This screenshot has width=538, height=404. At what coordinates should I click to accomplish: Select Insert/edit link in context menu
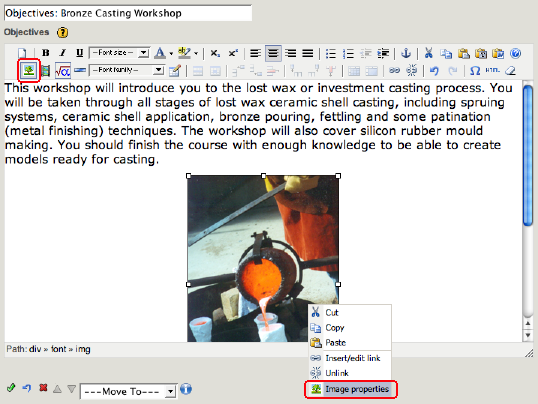coord(350,358)
